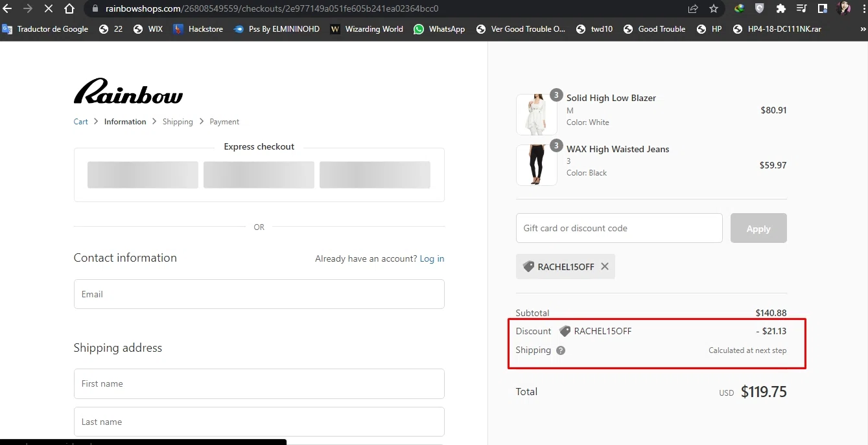The image size is (868, 445).
Task: Focus the Last name field
Action: (259, 422)
